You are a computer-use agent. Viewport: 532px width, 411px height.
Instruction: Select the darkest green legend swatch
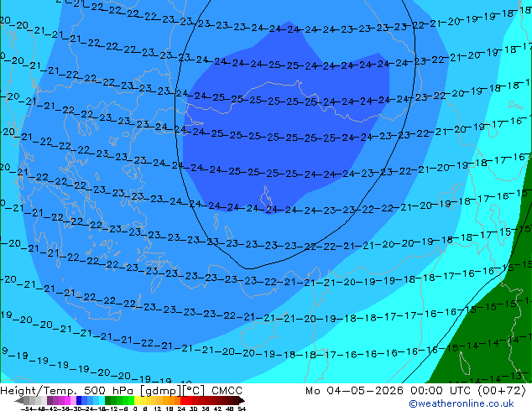click(108, 401)
